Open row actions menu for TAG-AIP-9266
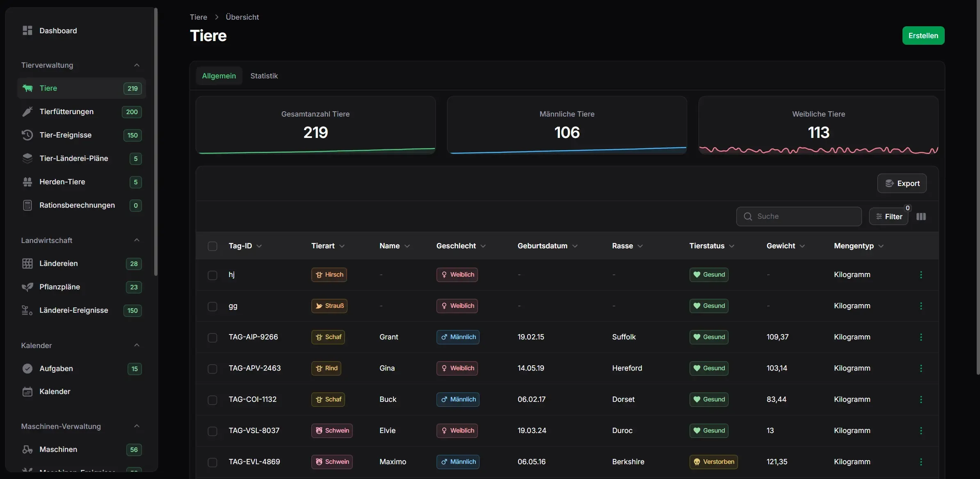980x479 pixels. [921, 337]
